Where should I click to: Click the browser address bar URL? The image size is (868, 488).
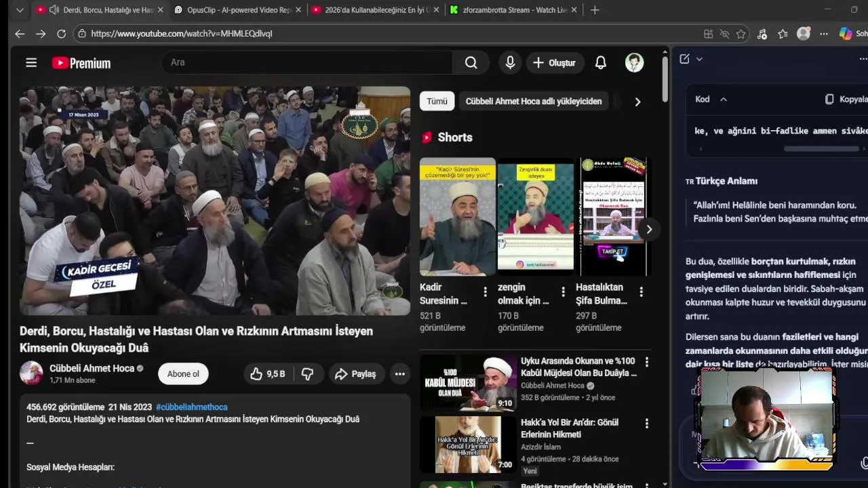pyautogui.click(x=182, y=33)
